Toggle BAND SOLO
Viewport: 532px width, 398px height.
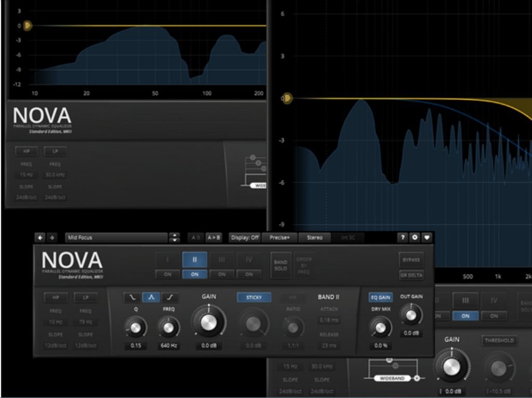281,266
